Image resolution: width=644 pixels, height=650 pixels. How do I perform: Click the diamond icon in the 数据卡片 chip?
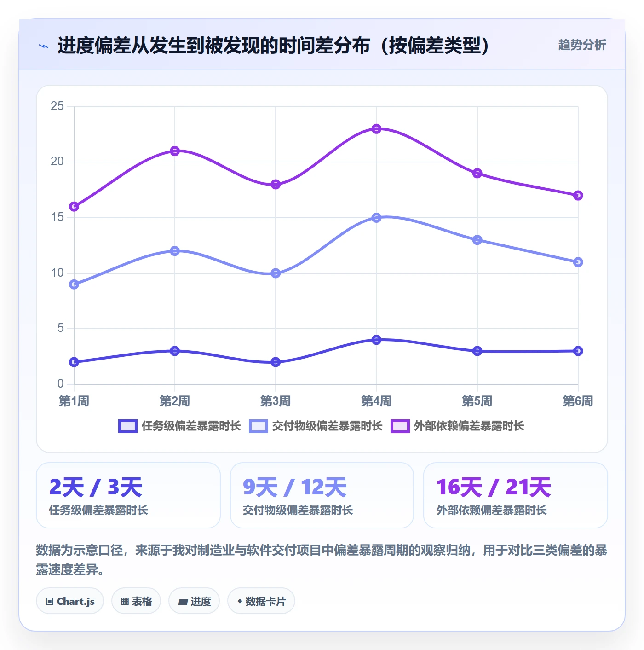pyautogui.click(x=239, y=601)
